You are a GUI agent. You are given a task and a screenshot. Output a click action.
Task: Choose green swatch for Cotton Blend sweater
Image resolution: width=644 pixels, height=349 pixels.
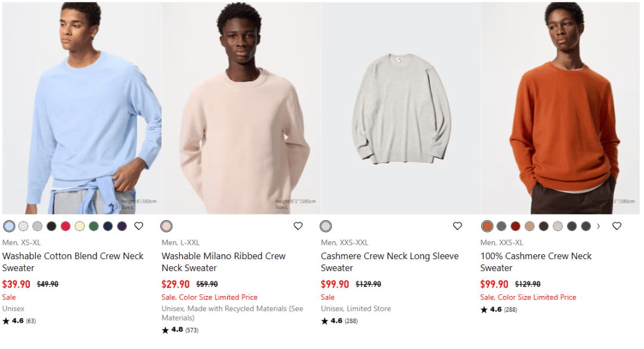point(94,226)
